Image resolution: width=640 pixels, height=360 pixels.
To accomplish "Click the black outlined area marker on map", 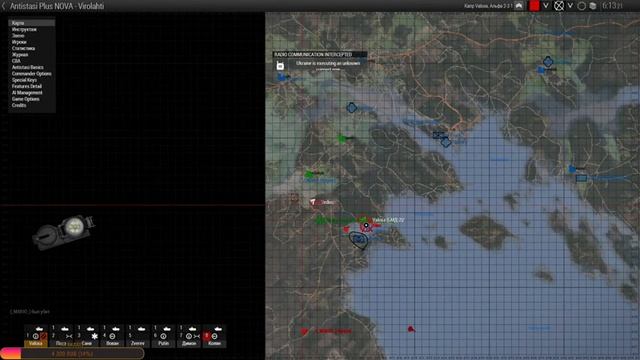I will (359, 240).
